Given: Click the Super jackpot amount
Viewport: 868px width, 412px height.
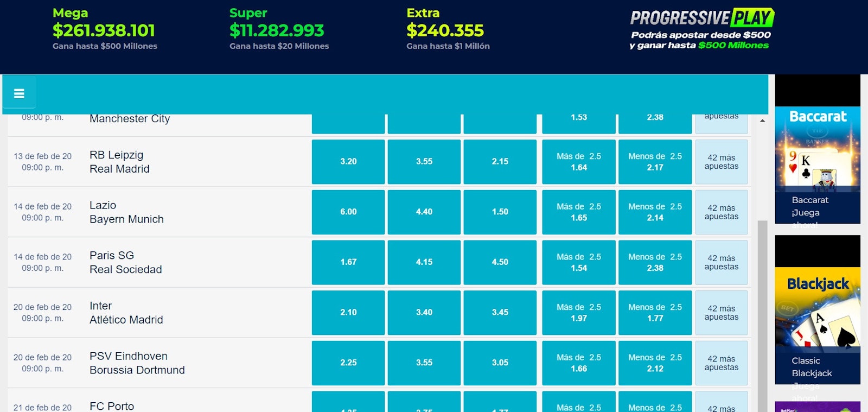Looking at the screenshot, I should click(x=277, y=30).
